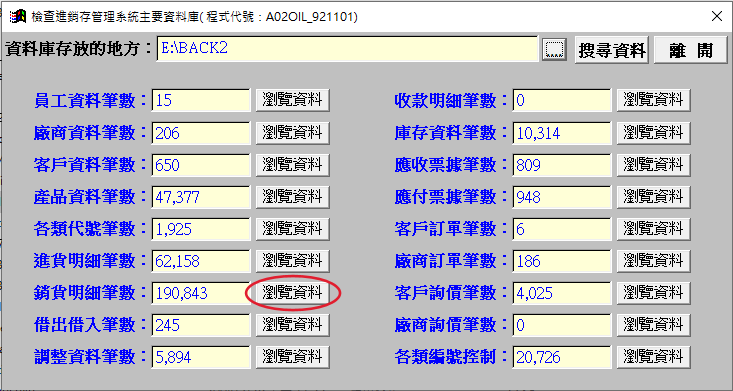The width and height of the screenshot is (733, 391).
Task: Click the 離開 exit button
Action: coord(690,50)
